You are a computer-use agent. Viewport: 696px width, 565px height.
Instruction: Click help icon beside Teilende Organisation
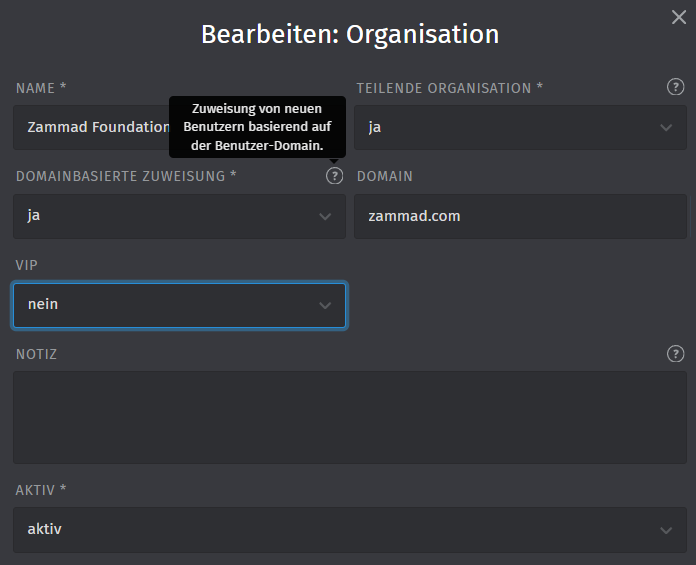click(676, 87)
